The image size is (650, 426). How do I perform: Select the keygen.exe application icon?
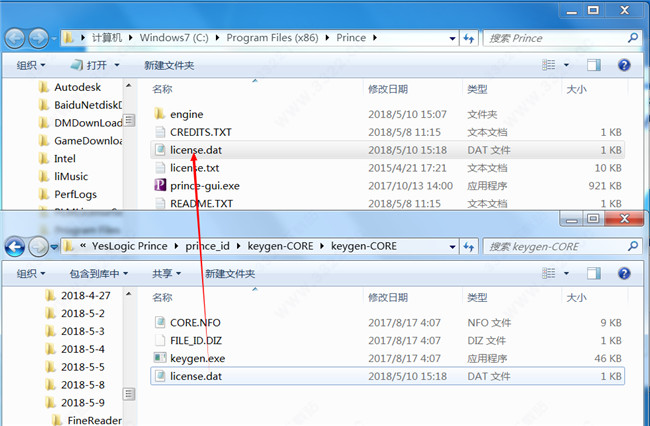point(160,358)
